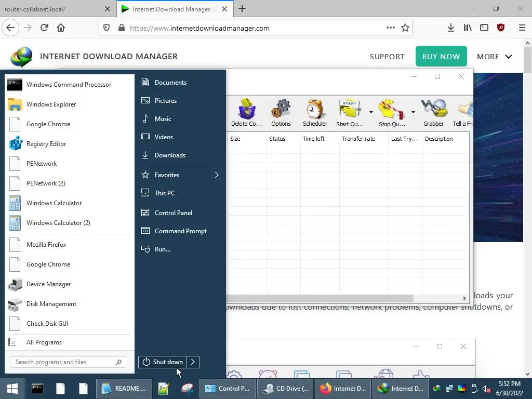Open the IDM Scheduler clock icon
The height and width of the screenshot is (399, 532).
point(315,113)
